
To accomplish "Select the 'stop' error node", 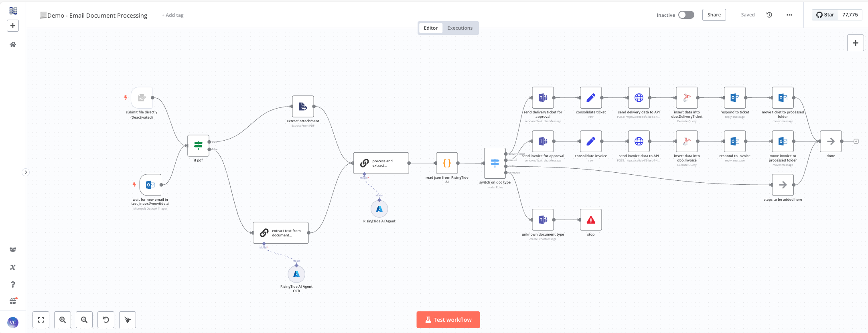I will point(591,220).
